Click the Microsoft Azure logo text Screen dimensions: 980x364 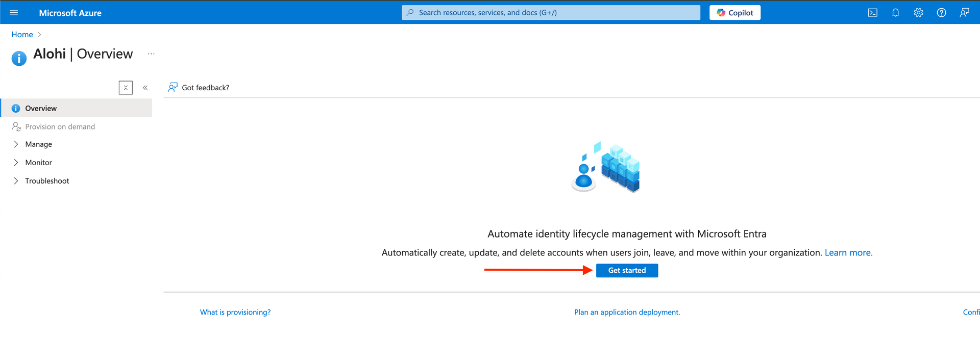70,13
